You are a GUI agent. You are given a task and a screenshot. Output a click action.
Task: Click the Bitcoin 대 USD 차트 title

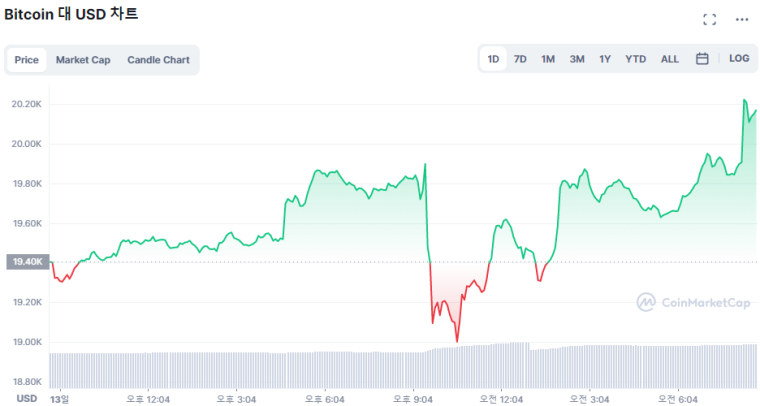coord(71,14)
